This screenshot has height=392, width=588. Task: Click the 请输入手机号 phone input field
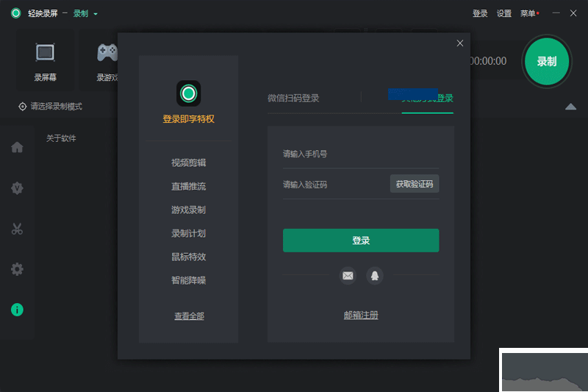pyautogui.click(x=361, y=154)
